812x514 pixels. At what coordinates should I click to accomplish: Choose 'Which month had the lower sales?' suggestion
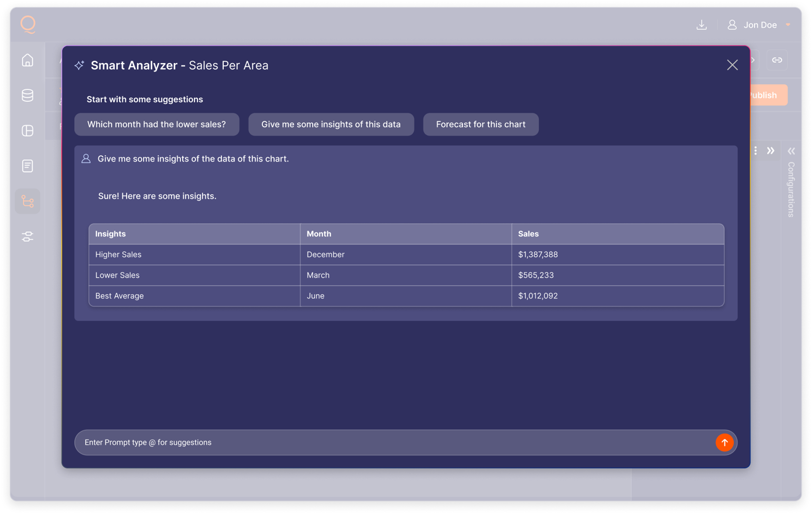coord(156,124)
